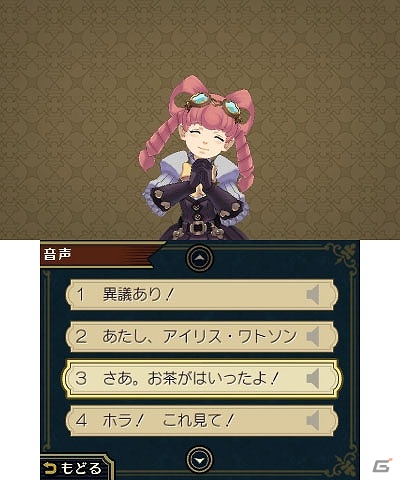Select highlighted entry 3 さあ。お茶がはいったよ!
Screen dimensions: 400x480
[202, 378]
